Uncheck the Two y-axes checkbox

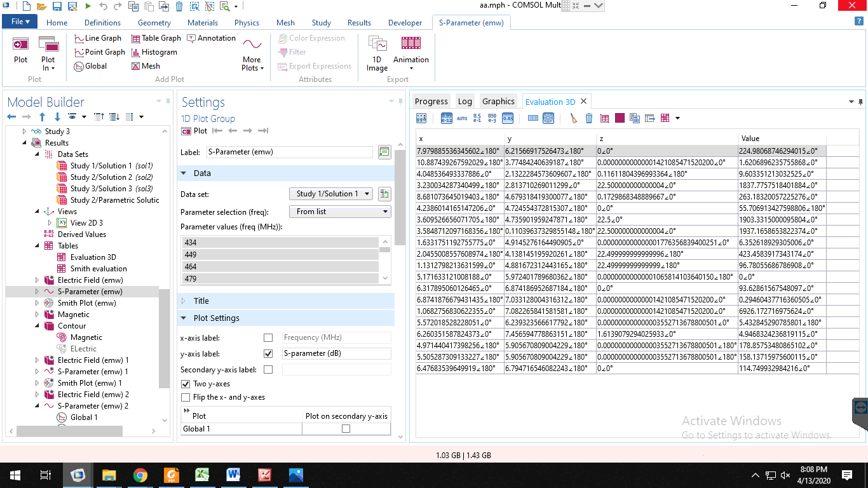[186, 384]
